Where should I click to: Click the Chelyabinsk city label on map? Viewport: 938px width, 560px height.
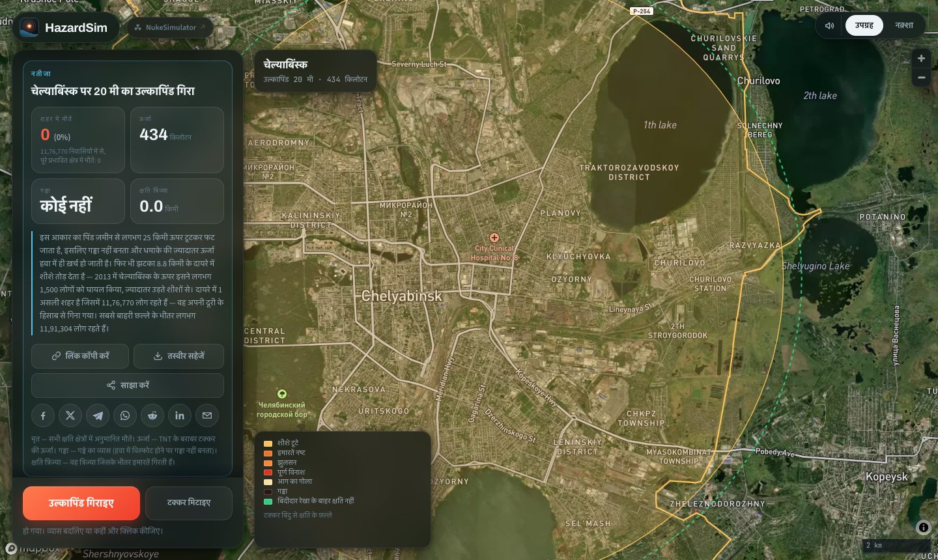click(x=402, y=296)
